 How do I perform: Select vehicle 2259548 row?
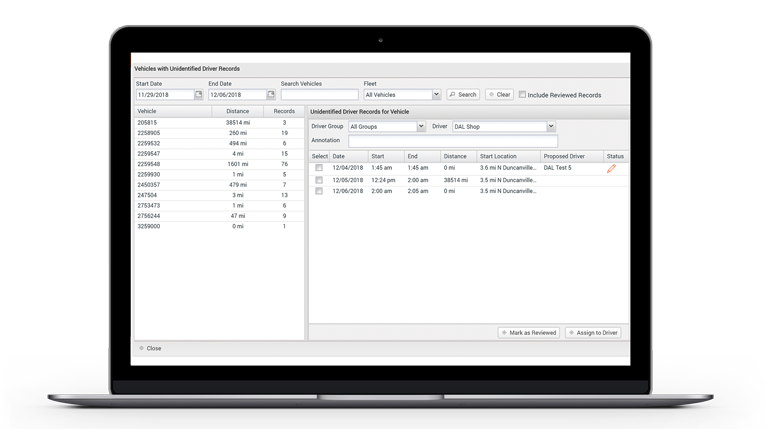pyautogui.click(x=219, y=164)
